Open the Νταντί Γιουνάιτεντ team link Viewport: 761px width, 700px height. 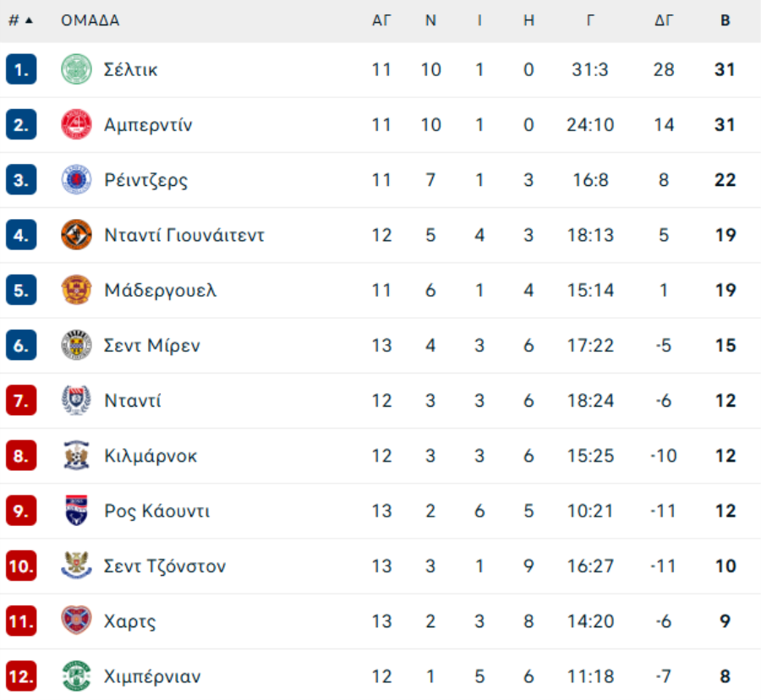[184, 235]
